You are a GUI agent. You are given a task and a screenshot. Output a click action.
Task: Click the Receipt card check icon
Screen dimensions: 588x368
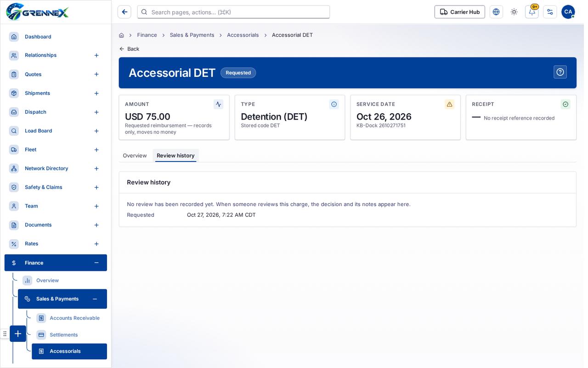[565, 104]
